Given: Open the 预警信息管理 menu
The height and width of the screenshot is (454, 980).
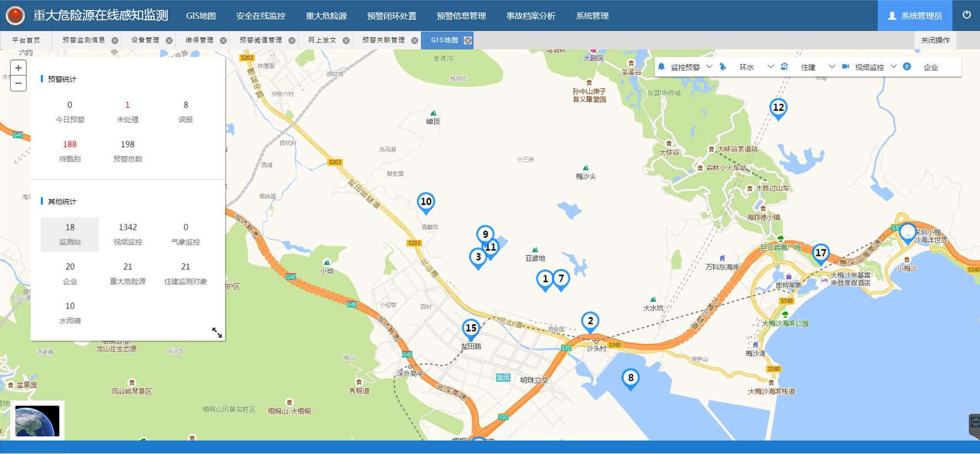Looking at the screenshot, I should 461,16.
